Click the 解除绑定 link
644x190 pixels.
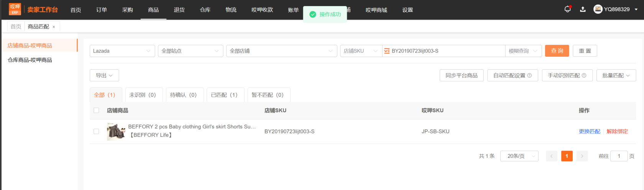tap(617, 131)
